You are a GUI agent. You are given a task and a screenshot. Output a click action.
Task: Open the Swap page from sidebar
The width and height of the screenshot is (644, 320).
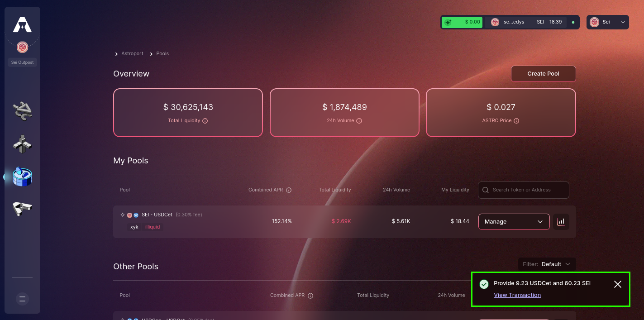point(22,111)
